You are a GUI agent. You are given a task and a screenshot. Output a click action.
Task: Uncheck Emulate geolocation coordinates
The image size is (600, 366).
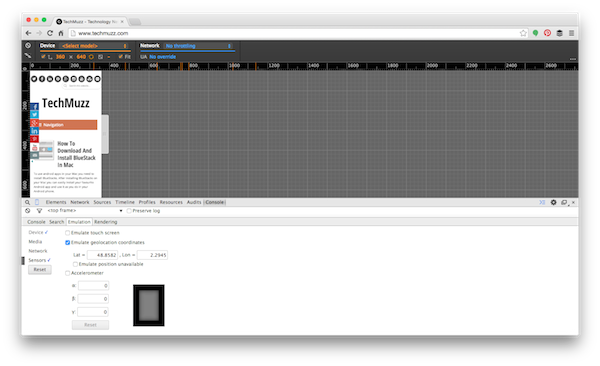click(x=68, y=242)
